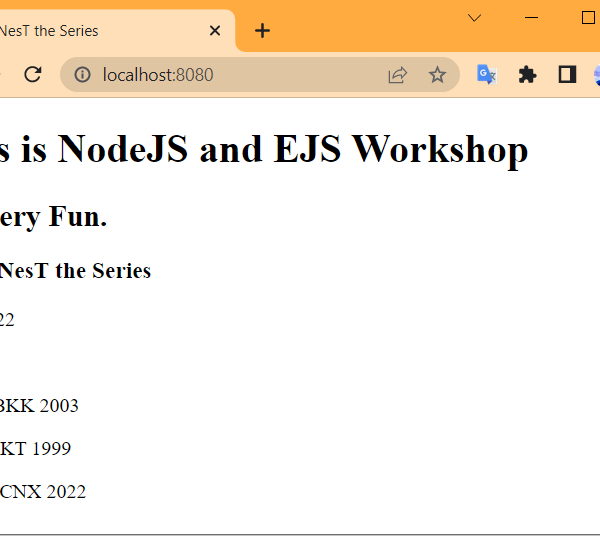The width and height of the screenshot is (600, 536).
Task: Expand the tab search chevron
Action: (475, 18)
